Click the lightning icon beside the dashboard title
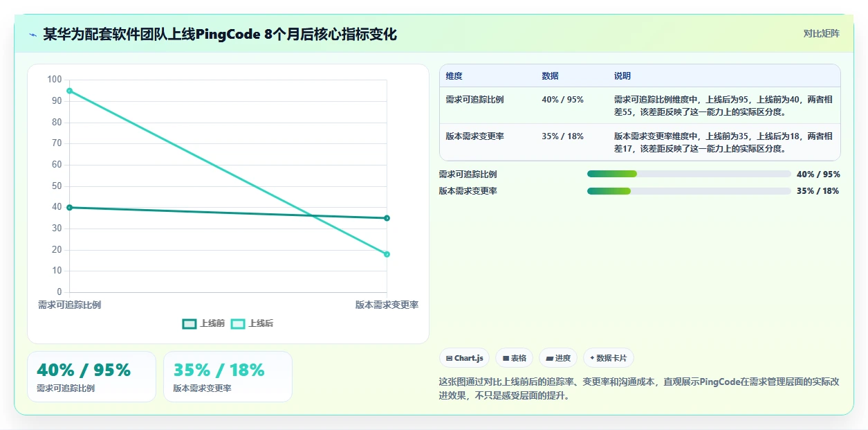Viewport: 868px width, 430px height. click(33, 34)
